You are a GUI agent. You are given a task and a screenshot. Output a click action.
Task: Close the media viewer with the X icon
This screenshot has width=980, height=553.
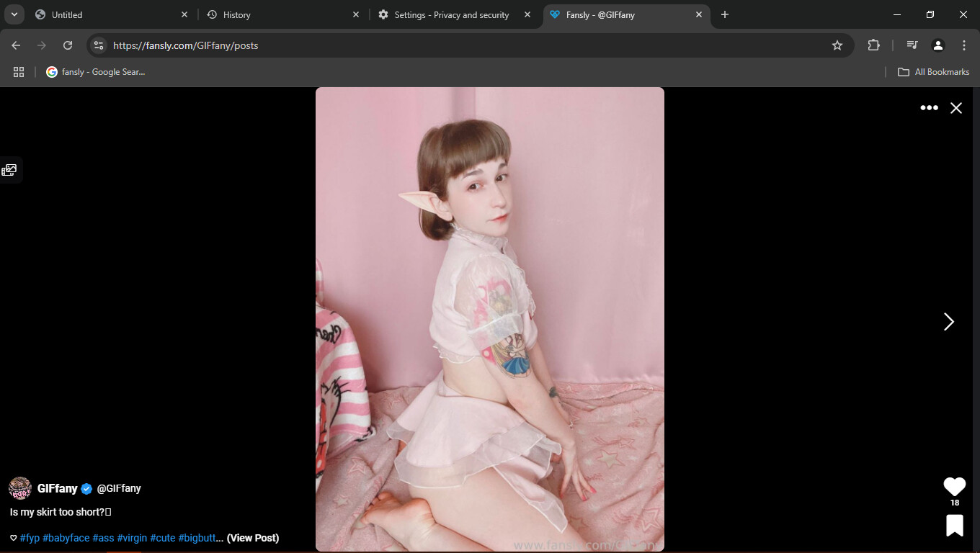pos(955,108)
